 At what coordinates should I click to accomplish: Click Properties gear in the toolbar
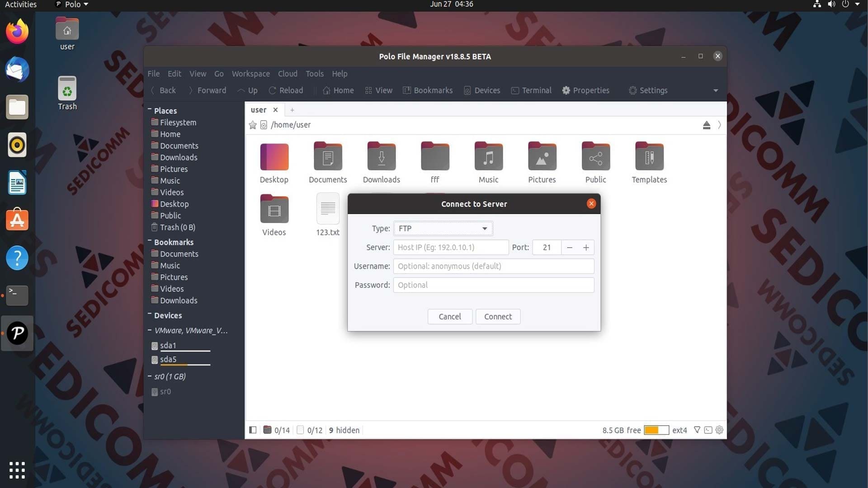coord(585,90)
